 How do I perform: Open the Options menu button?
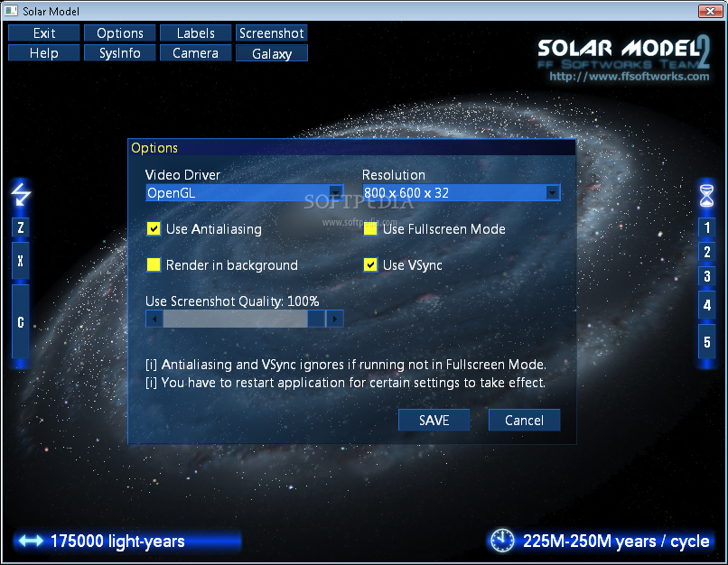click(x=120, y=32)
